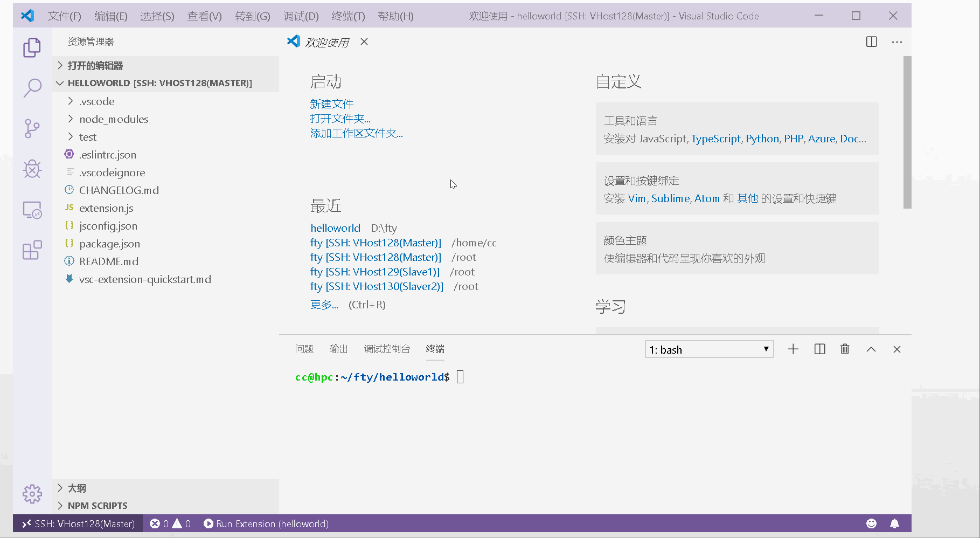980x538 pixels.
Task: Open the 1: bash terminal dropdown
Action: click(x=709, y=349)
